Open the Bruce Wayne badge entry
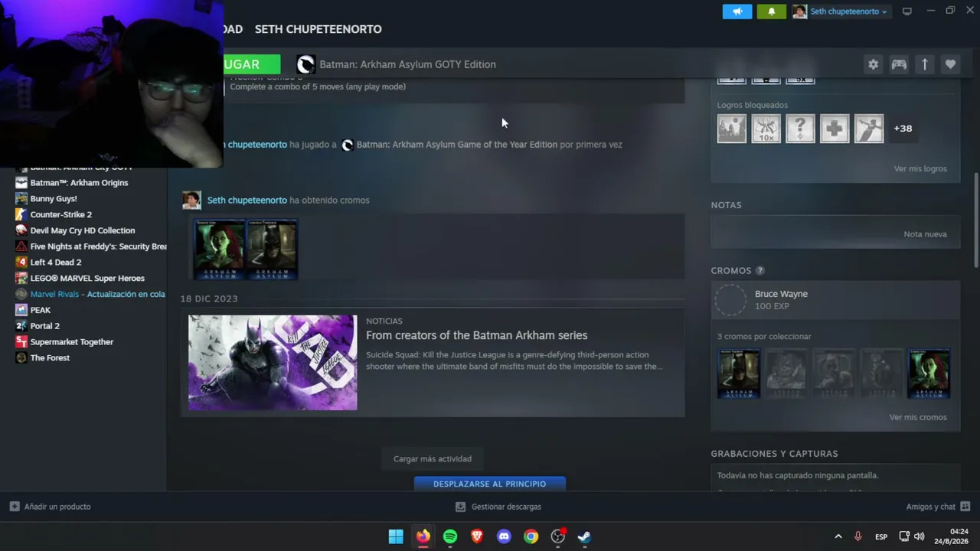 coord(835,300)
